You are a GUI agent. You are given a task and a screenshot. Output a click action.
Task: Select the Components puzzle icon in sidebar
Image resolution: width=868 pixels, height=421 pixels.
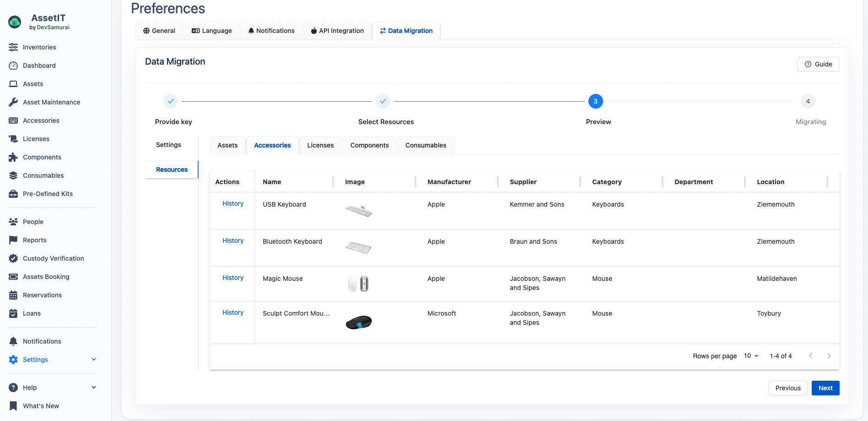(13, 157)
